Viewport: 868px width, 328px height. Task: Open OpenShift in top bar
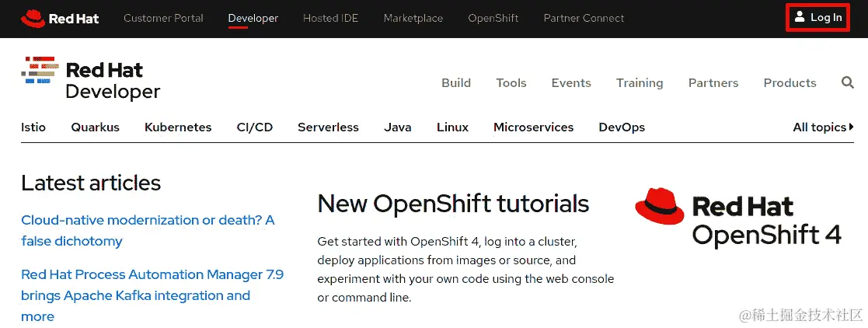[493, 19]
